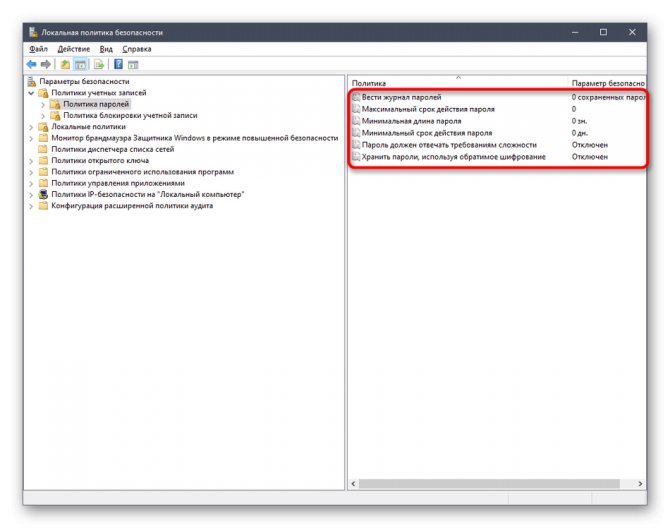The height and width of the screenshot is (528, 670).
Task: Select Политика блокировки учетной записи
Action: click(130, 115)
